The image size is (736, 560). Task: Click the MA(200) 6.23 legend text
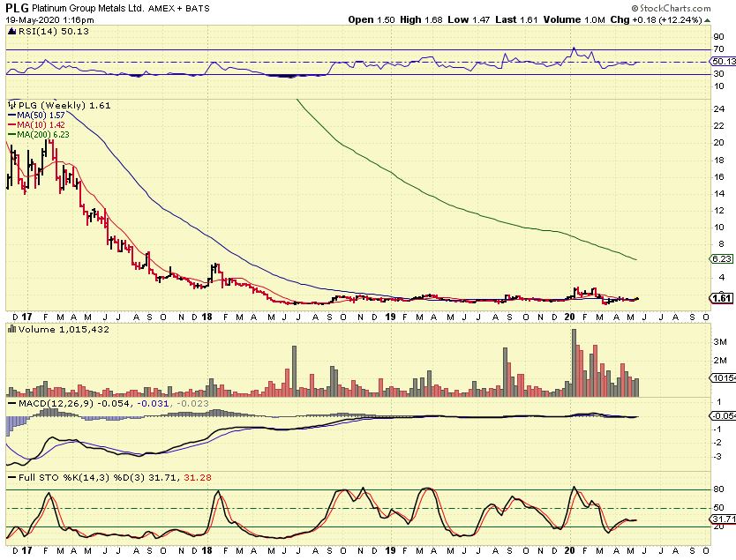[x=43, y=135]
